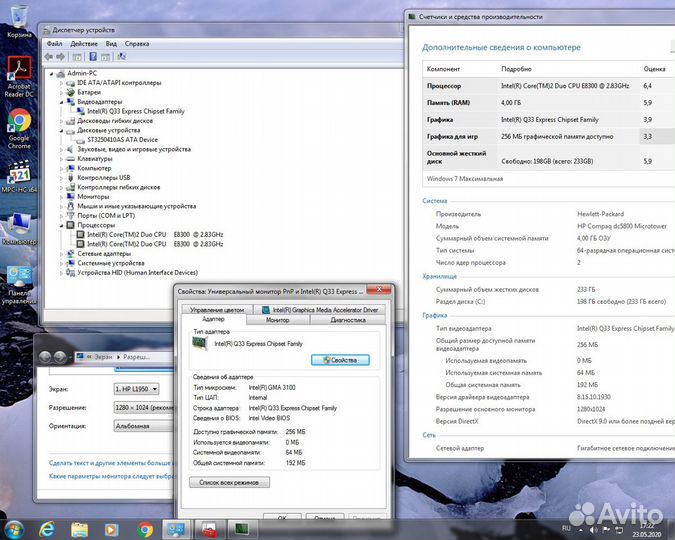675x540 pixels.
Task: Close the adapter properties dialog
Action: [379, 289]
